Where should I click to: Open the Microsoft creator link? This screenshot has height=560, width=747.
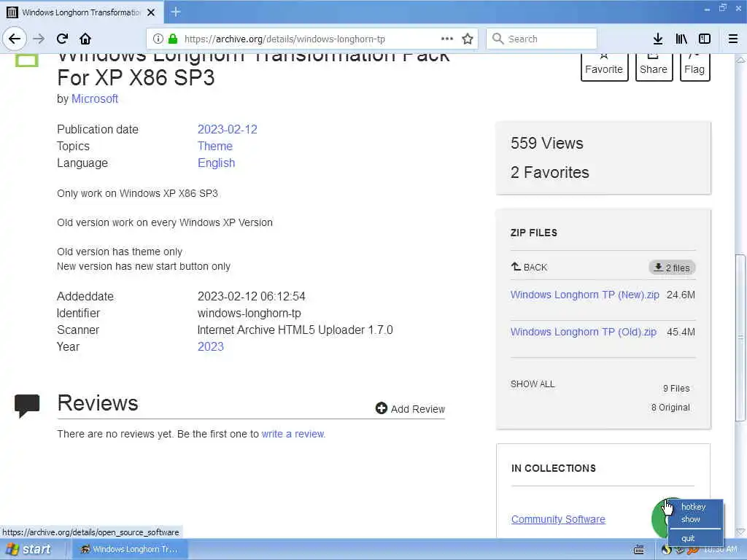click(x=95, y=98)
